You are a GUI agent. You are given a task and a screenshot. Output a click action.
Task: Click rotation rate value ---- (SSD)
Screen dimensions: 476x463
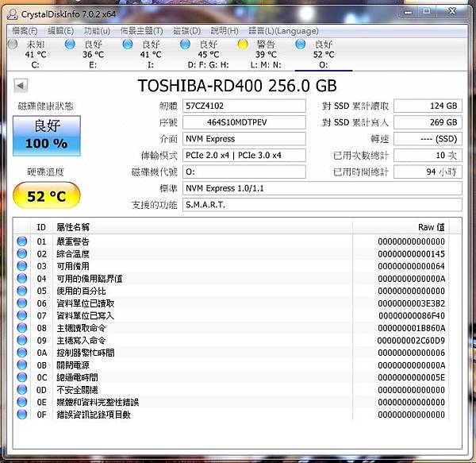pyautogui.click(x=428, y=138)
